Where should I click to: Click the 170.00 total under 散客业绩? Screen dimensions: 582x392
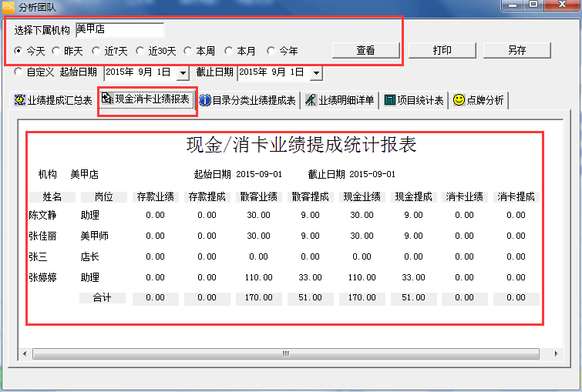tap(259, 298)
